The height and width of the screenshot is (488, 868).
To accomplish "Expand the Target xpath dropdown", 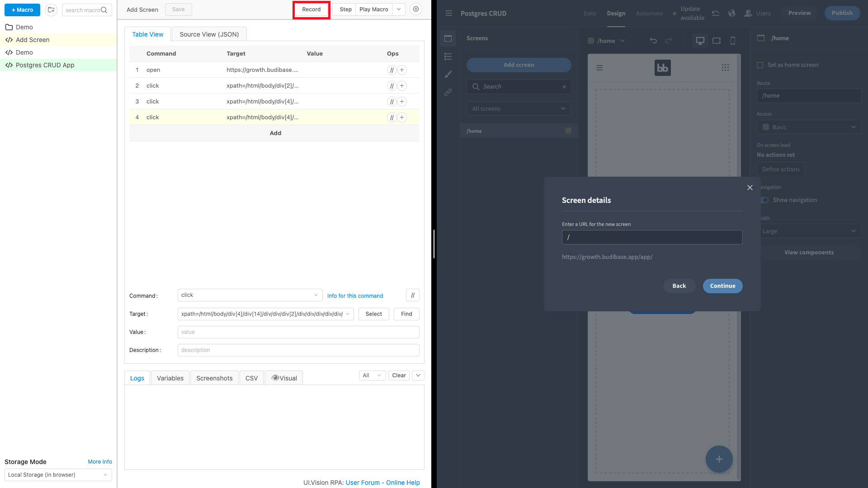I will 348,314.
